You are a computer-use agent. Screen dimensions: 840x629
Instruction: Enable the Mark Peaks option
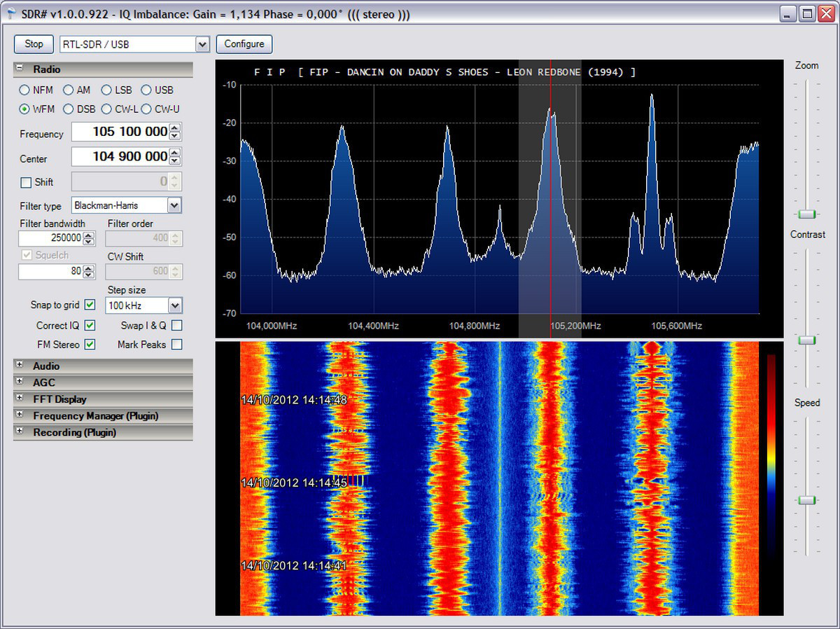(x=176, y=345)
